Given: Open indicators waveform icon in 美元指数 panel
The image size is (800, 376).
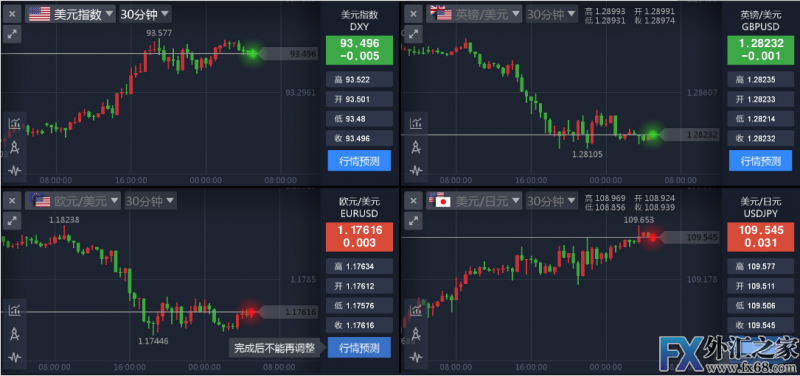Looking at the screenshot, I should 15,170.
